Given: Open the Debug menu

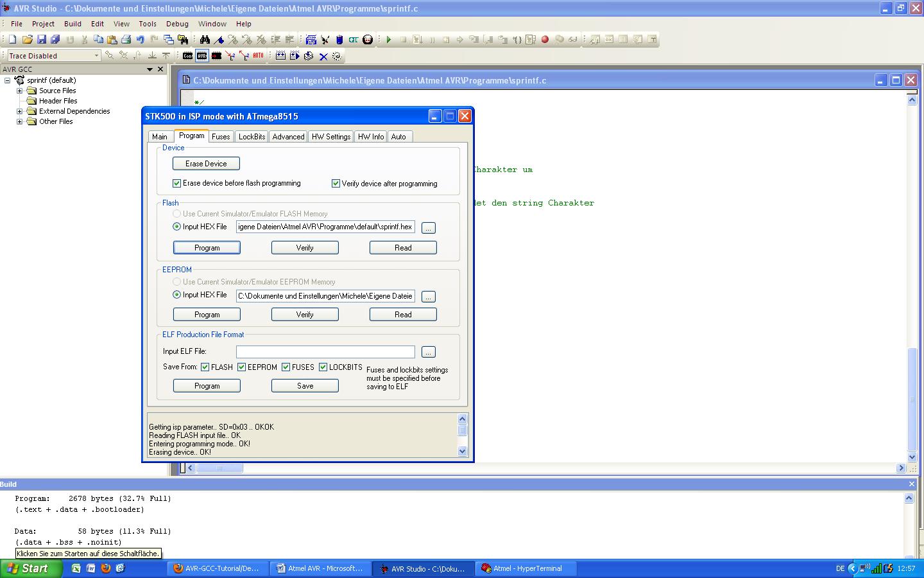Looking at the screenshot, I should (x=177, y=24).
